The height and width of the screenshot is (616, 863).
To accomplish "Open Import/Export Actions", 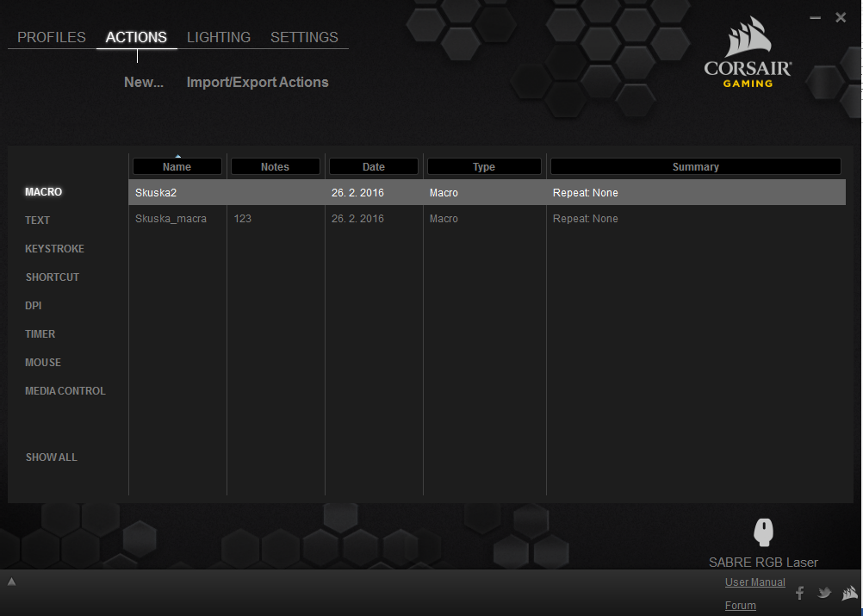I will (258, 83).
